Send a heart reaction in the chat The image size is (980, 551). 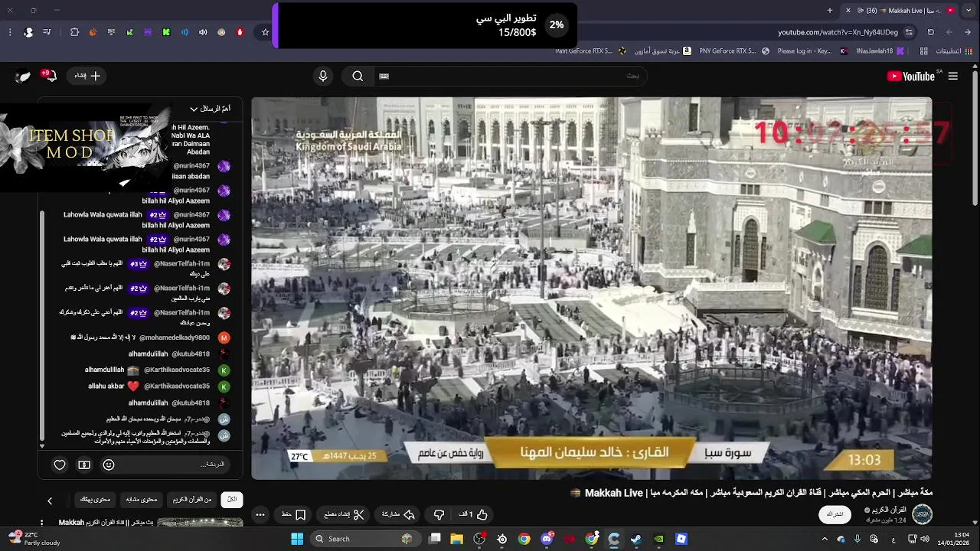60,465
